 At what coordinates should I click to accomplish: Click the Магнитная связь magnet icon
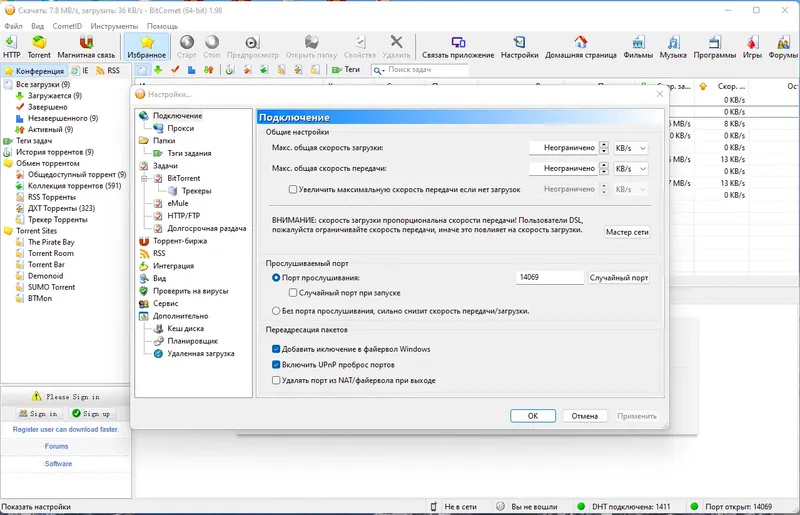pyautogui.click(x=86, y=47)
